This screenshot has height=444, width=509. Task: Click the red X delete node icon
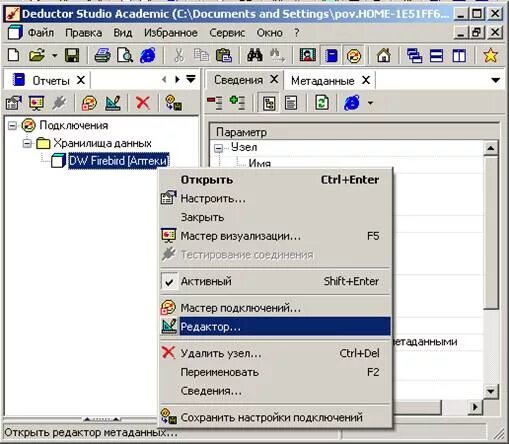[143, 103]
